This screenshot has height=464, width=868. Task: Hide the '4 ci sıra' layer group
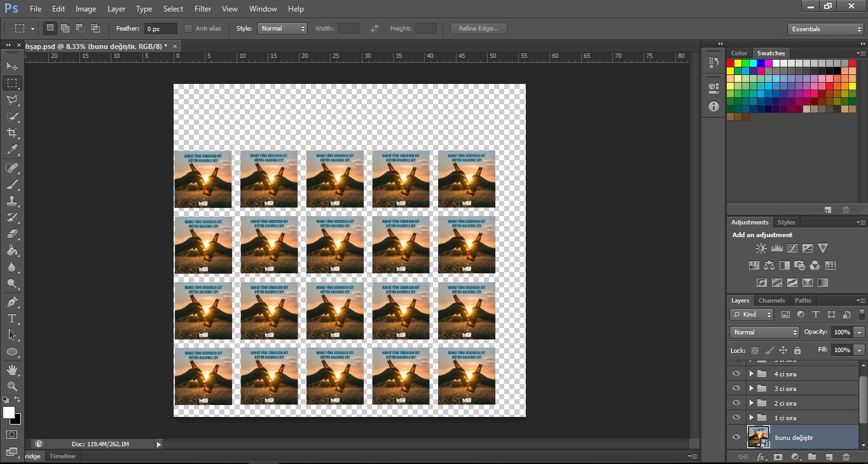coord(736,374)
